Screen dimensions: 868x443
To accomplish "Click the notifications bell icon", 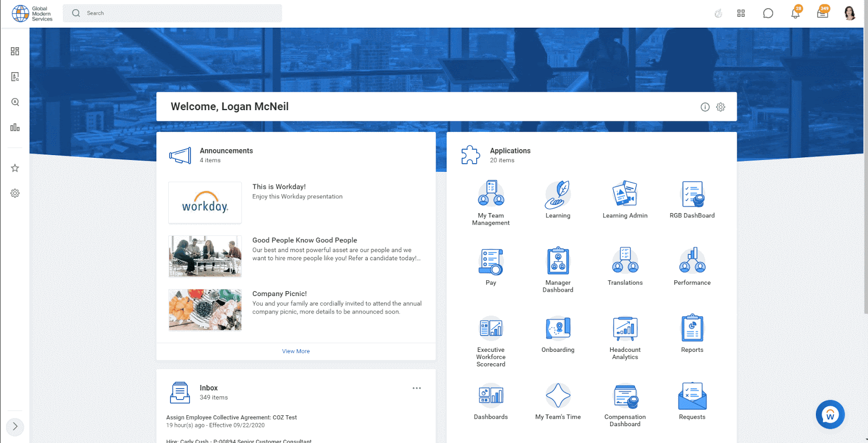I will [795, 13].
